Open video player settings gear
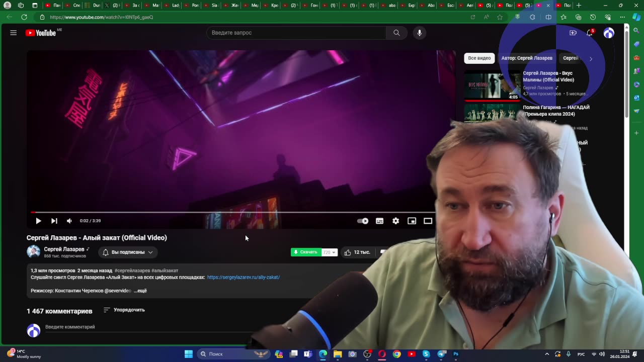 pyautogui.click(x=396, y=221)
